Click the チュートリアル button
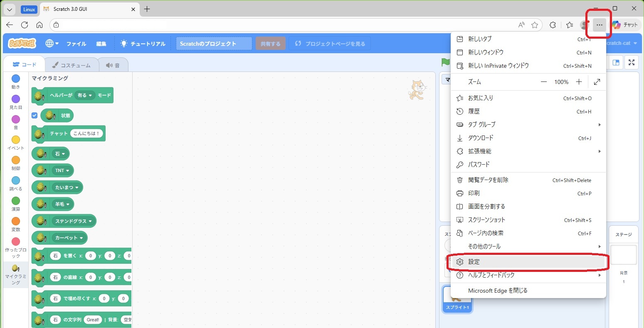Viewport: 644px width, 328px height. 143,44
